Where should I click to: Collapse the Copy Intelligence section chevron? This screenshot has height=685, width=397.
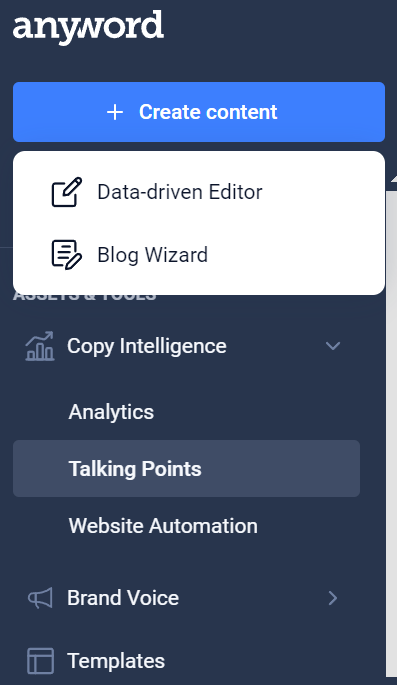[333, 346]
